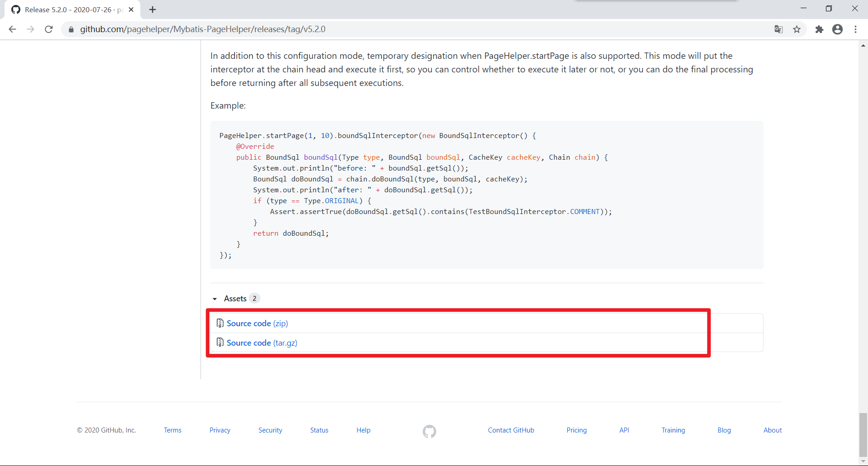868x466 pixels.
Task: Open the Status footer link
Action: point(319,430)
